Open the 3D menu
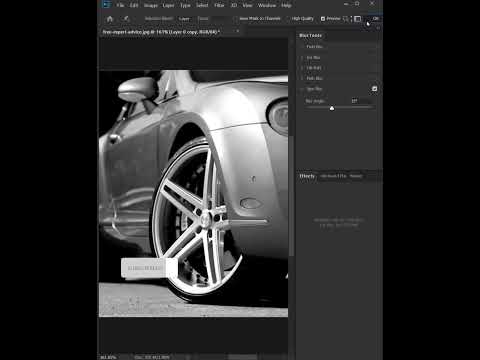Screen dimensions: 480x360 click(234, 5)
